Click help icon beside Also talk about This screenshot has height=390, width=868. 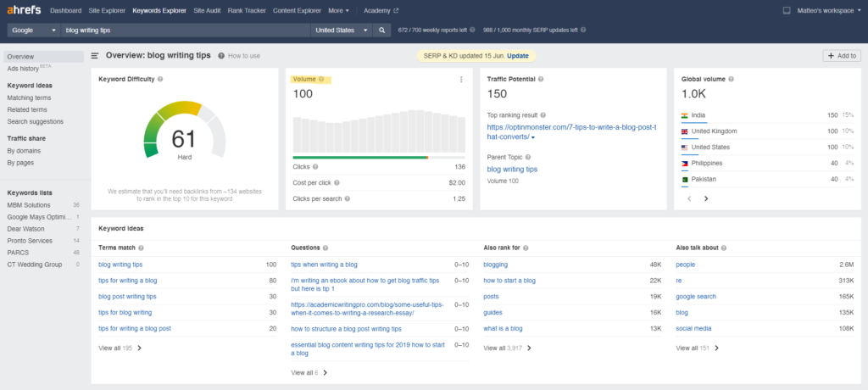click(724, 248)
